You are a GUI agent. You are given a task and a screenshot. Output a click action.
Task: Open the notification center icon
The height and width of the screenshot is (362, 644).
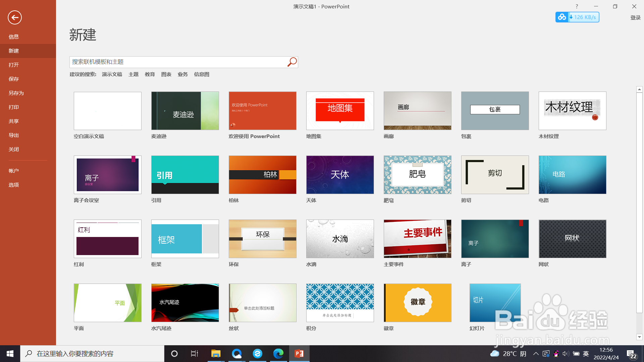(631, 354)
